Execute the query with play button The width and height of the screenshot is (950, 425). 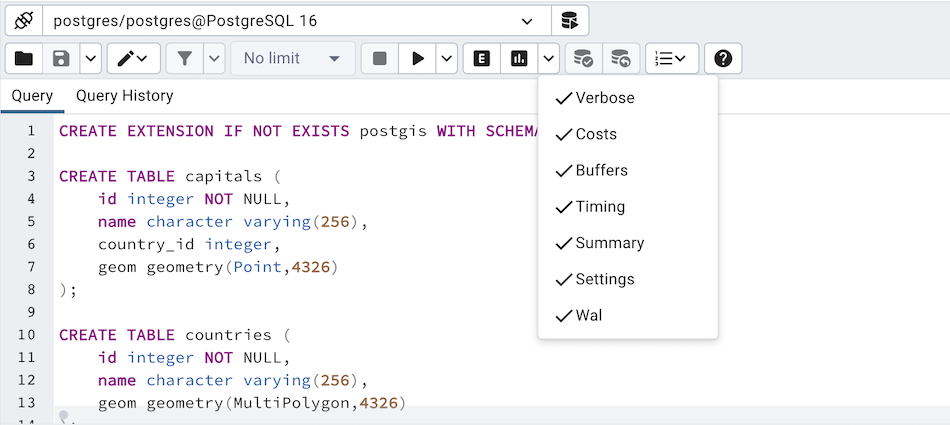(417, 58)
